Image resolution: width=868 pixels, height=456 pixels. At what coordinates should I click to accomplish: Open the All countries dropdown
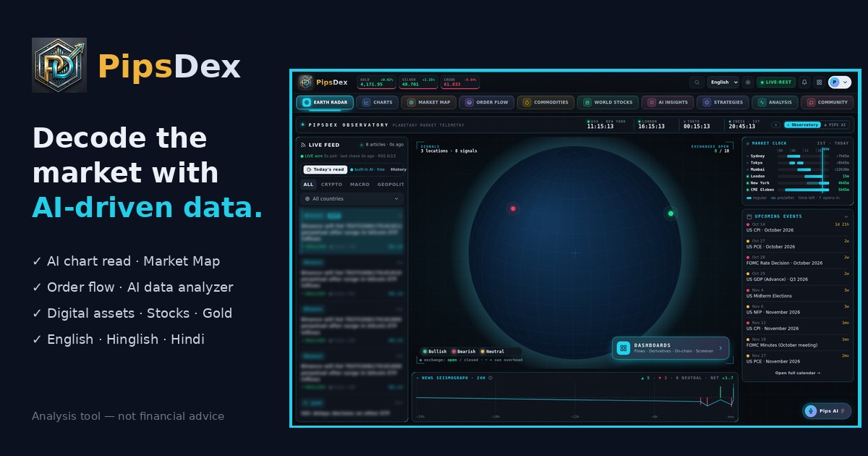point(352,198)
